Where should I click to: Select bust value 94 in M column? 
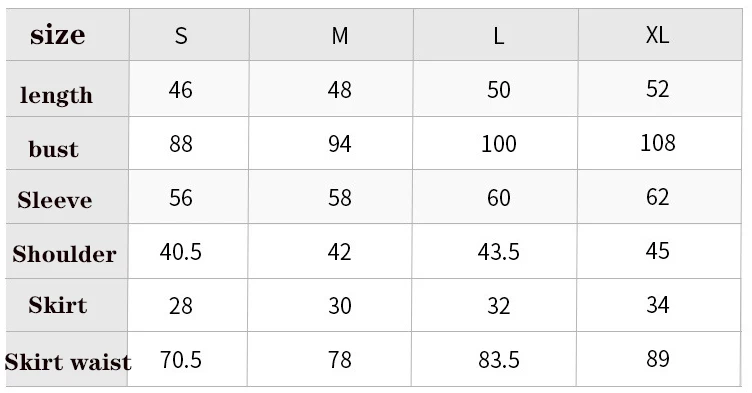340,144
